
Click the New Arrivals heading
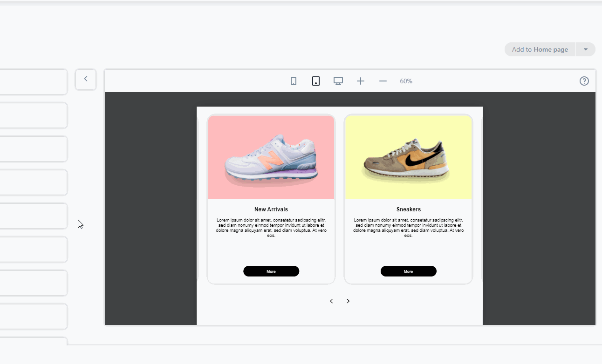click(x=271, y=209)
